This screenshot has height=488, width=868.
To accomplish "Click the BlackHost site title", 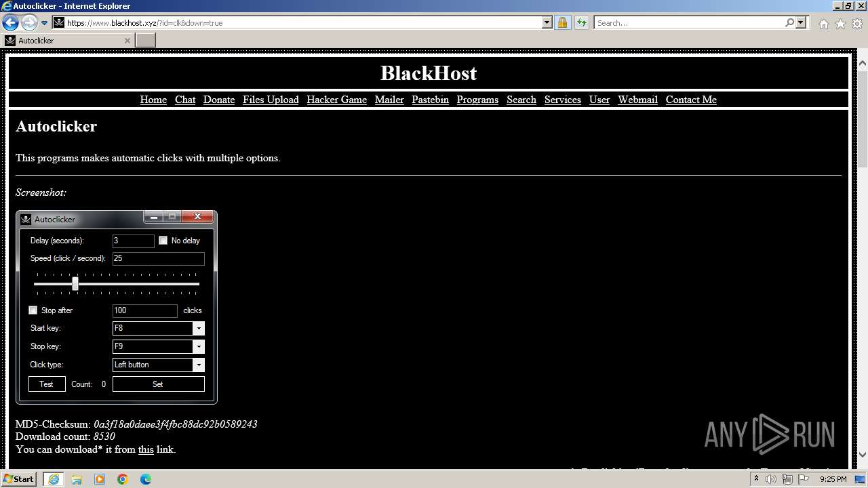I will coord(429,73).
